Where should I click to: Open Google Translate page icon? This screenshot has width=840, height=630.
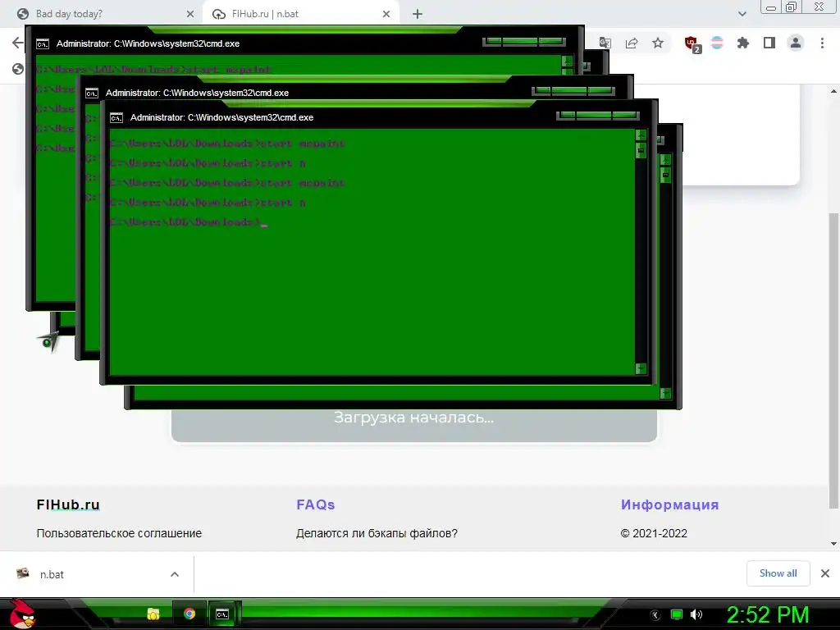pyautogui.click(x=605, y=43)
